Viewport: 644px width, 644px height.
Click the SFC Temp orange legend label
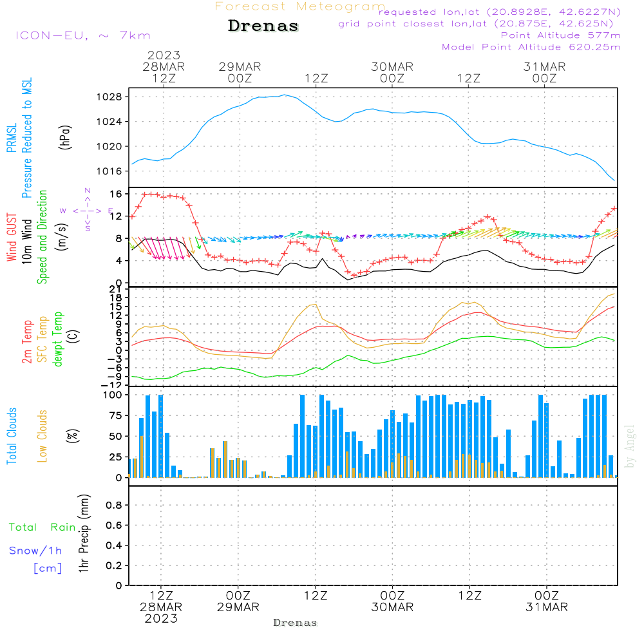[43, 339]
